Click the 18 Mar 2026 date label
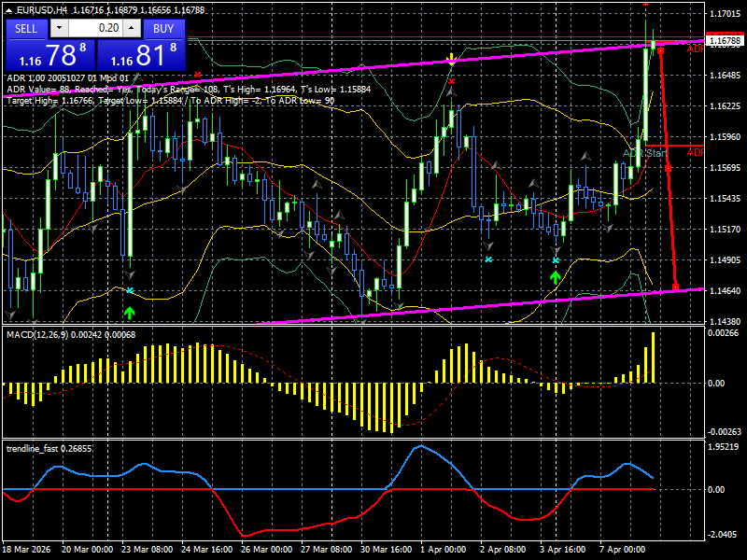This screenshot has width=747, height=560. (26, 550)
